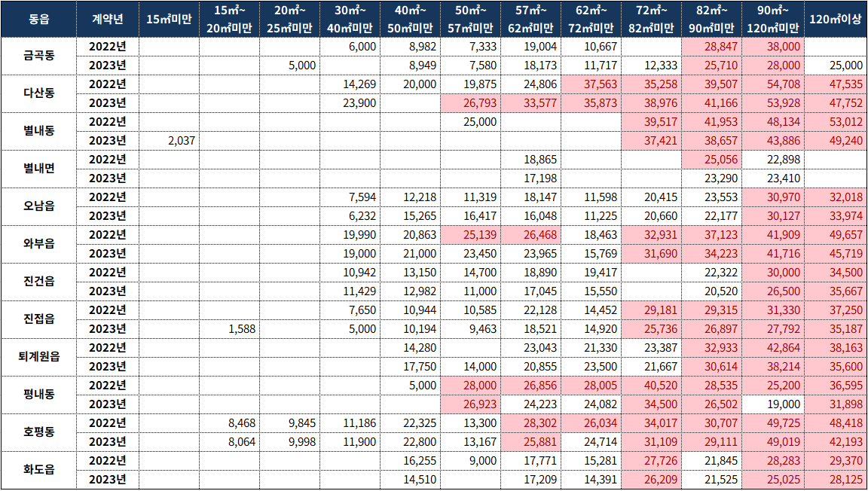Select the 16,255 cell in 화도읍

pos(410,461)
